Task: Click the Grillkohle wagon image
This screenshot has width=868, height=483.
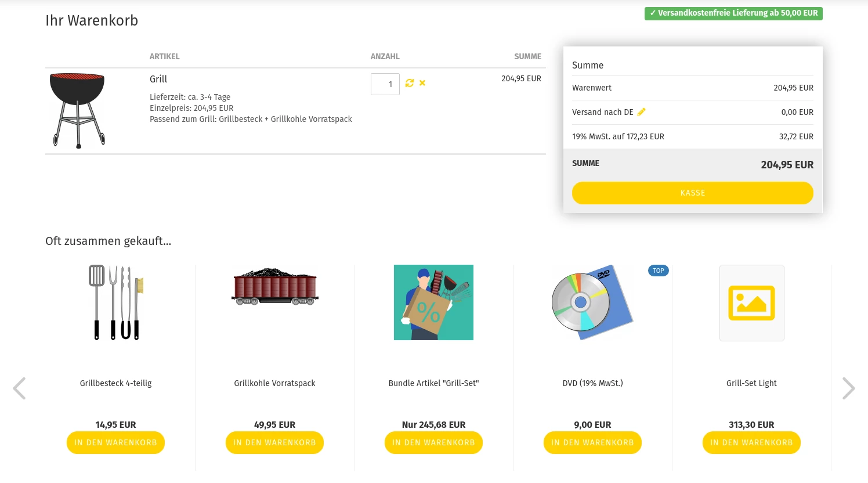Action: pos(275,286)
